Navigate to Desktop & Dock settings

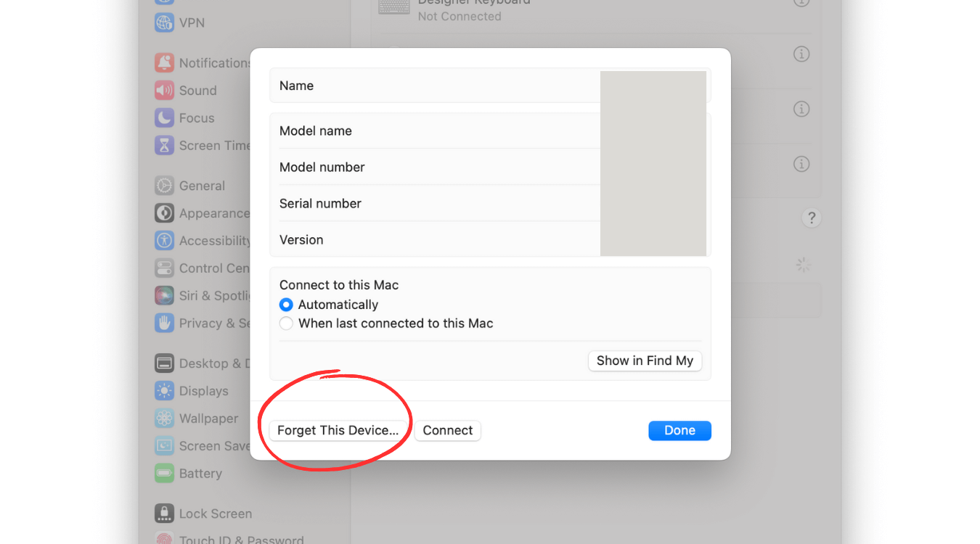click(164, 363)
